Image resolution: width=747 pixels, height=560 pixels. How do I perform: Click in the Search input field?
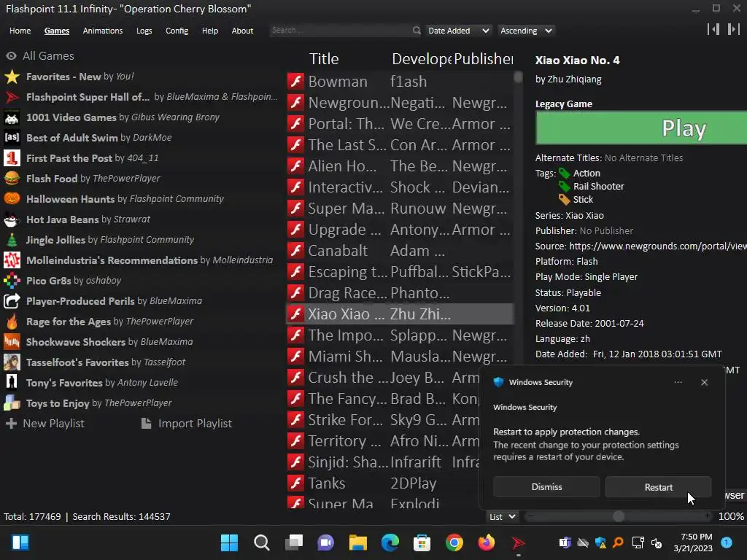pos(341,31)
